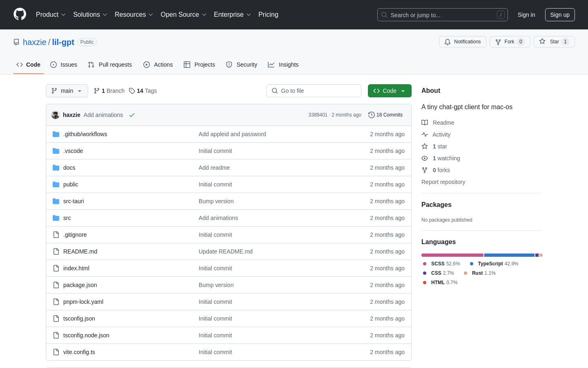
Task: Open the Solutions dropdown menu
Action: (90, 15)
